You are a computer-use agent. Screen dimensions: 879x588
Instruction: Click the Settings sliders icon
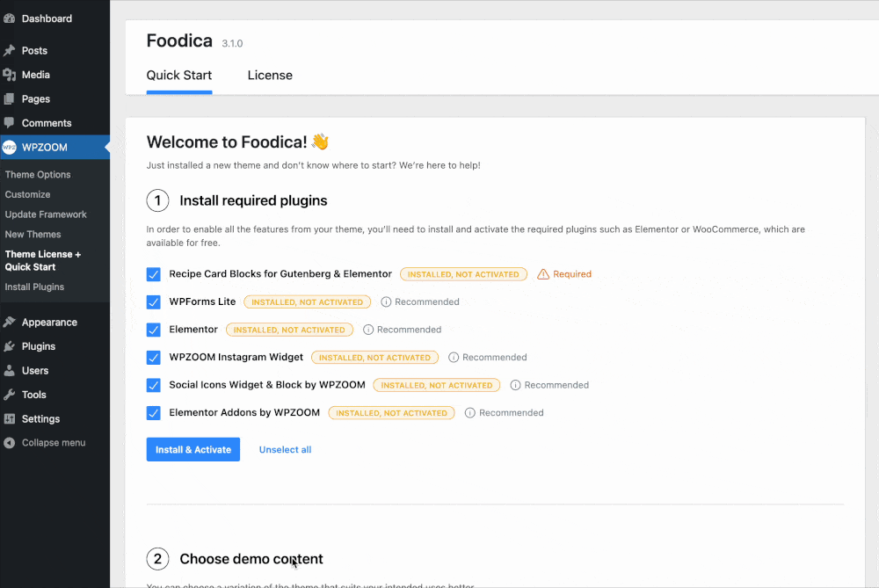pos(9,418)
